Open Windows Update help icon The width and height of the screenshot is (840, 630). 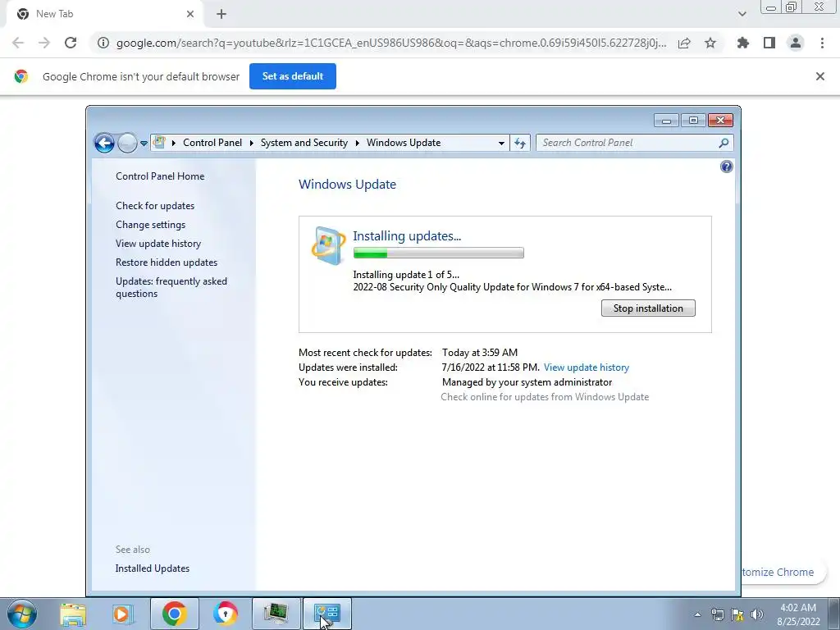pyautogui.click(x=727, y=167)
